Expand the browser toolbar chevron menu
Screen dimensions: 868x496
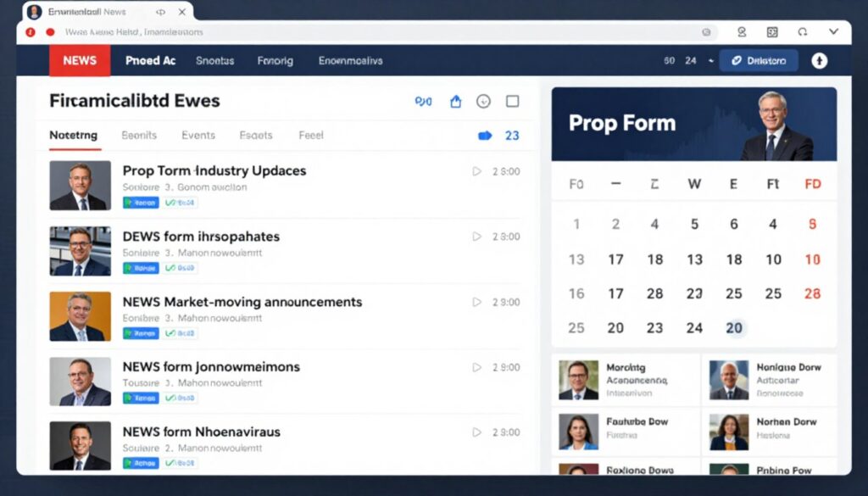(x=833, y=31)
